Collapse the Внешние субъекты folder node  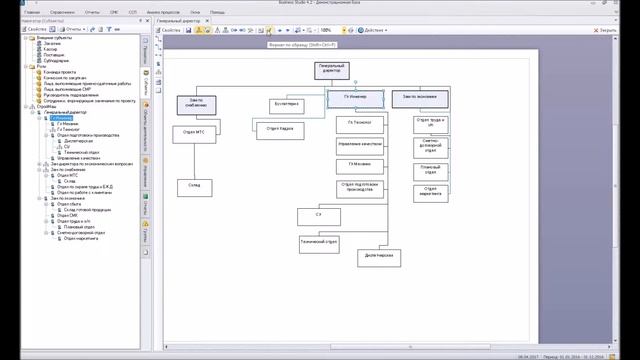pos(26,38)
